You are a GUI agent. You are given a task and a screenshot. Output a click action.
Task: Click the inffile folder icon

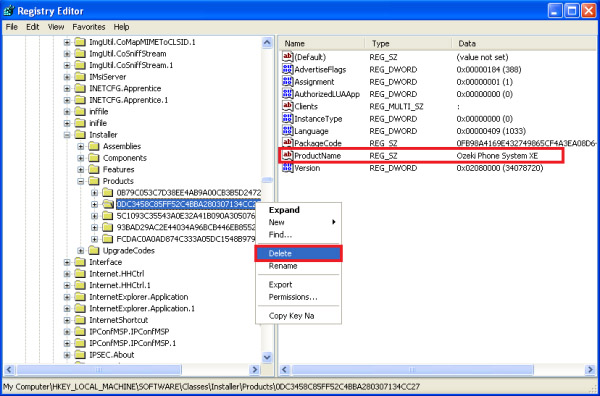(80, 111)
